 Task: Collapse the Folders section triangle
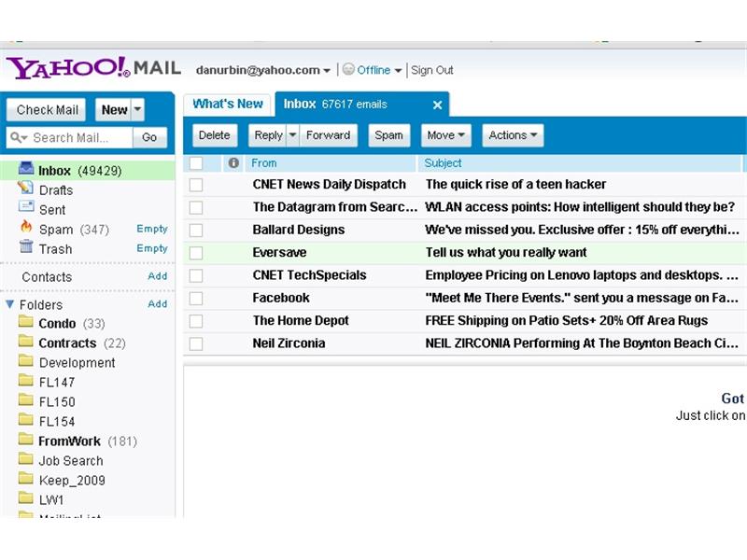point(9,304)
